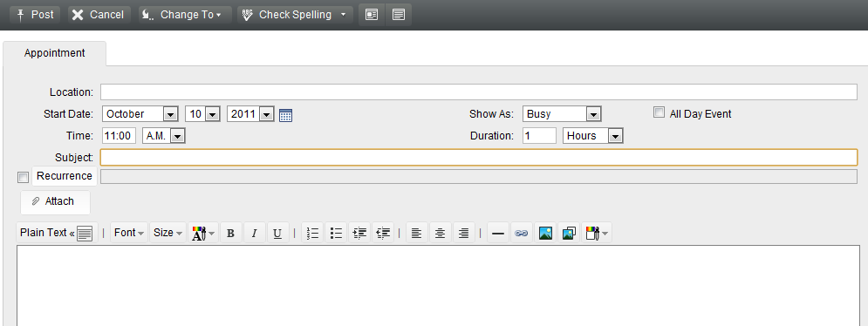Open the A.M. dropdown
Image resolution: width=868 pixels, height=326 pixels.
(x=164, y=136)
